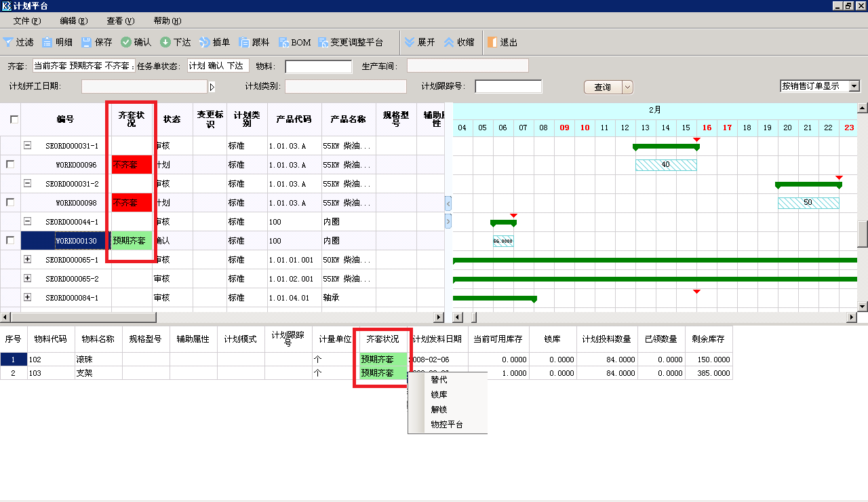The width and height of the screenshot is (868, 502).
Task: Collapse the SEORD000044-1 tree node
Action: pos(28,221)
